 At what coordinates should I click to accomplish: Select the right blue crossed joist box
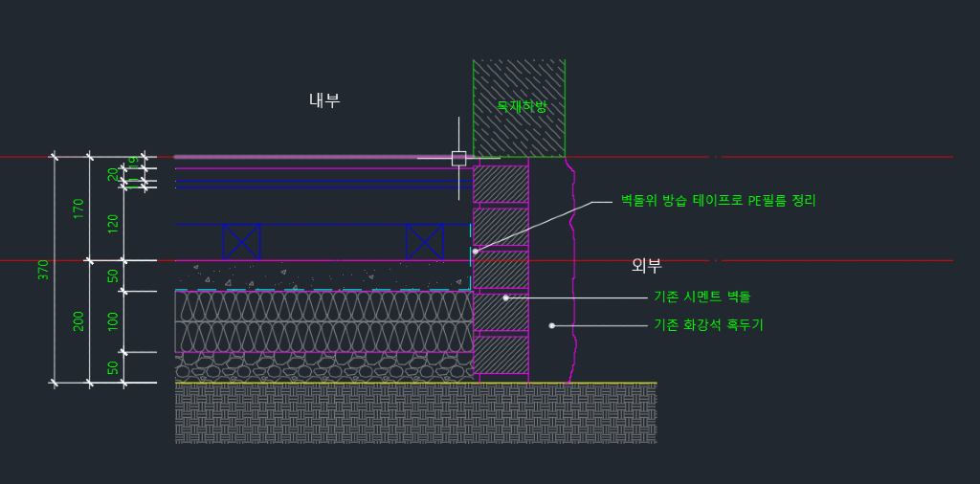coord(425,242)
